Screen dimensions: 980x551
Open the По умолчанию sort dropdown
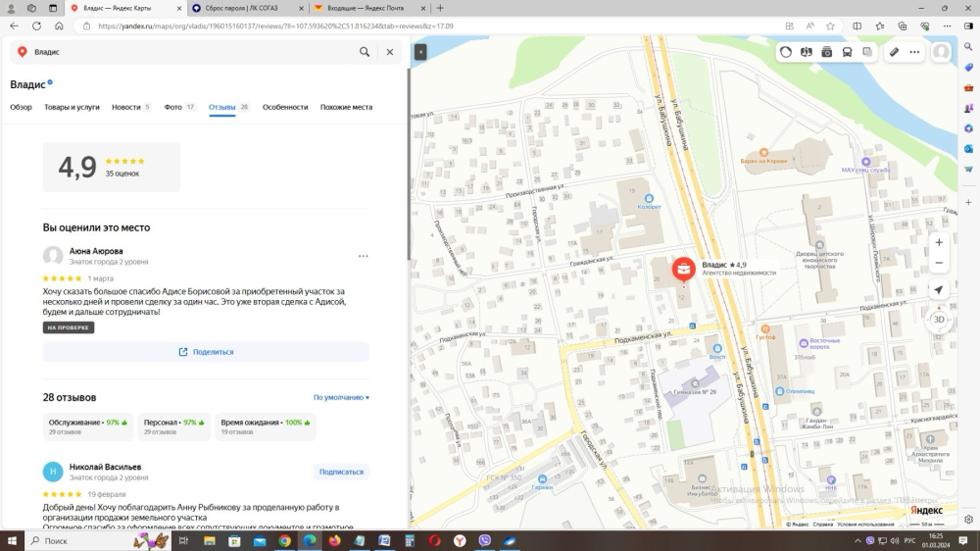click(x=341, y=397)
